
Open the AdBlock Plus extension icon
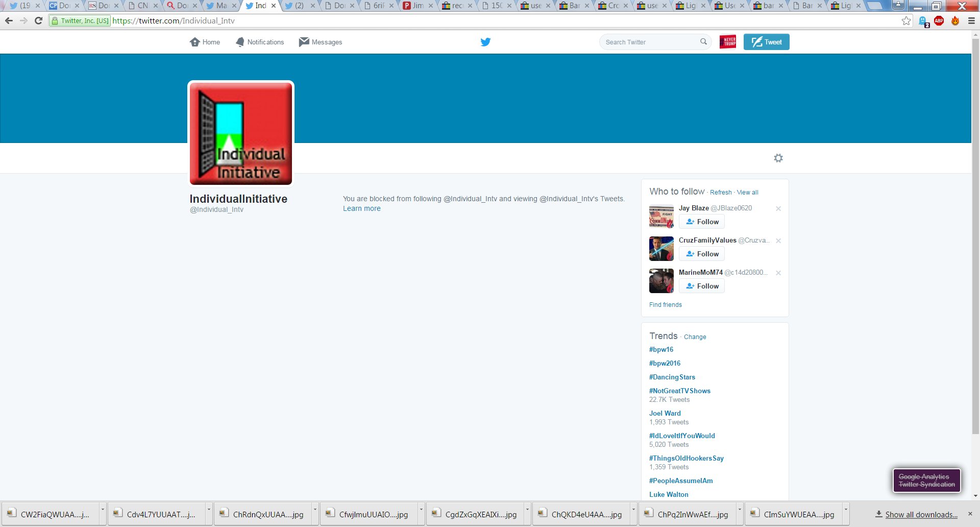939,21
